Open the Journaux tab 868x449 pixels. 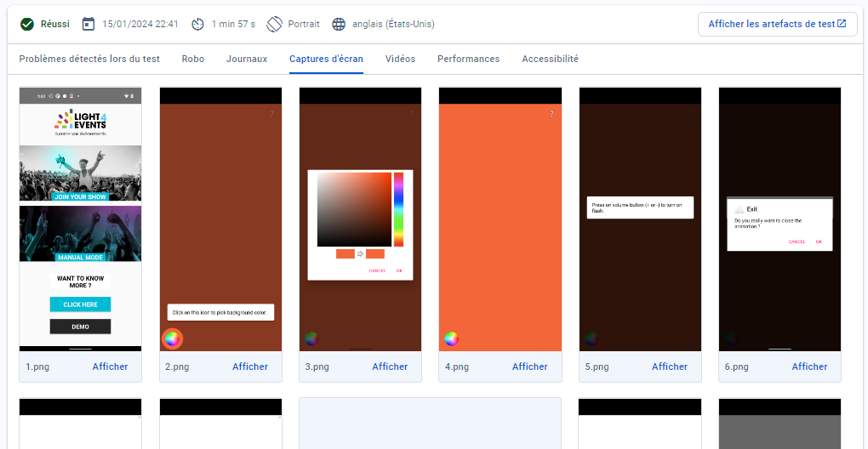tap(247, 59)
